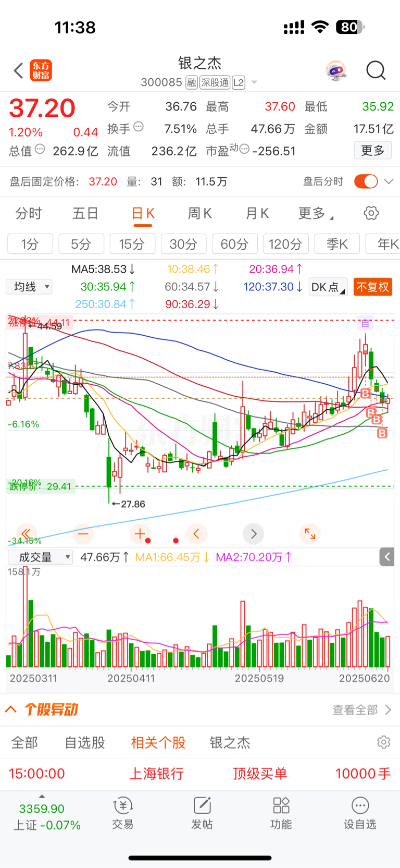This screenshot has height=868, width=400.
Task: Select the 相关个股 filter tab
Action: 158,742
